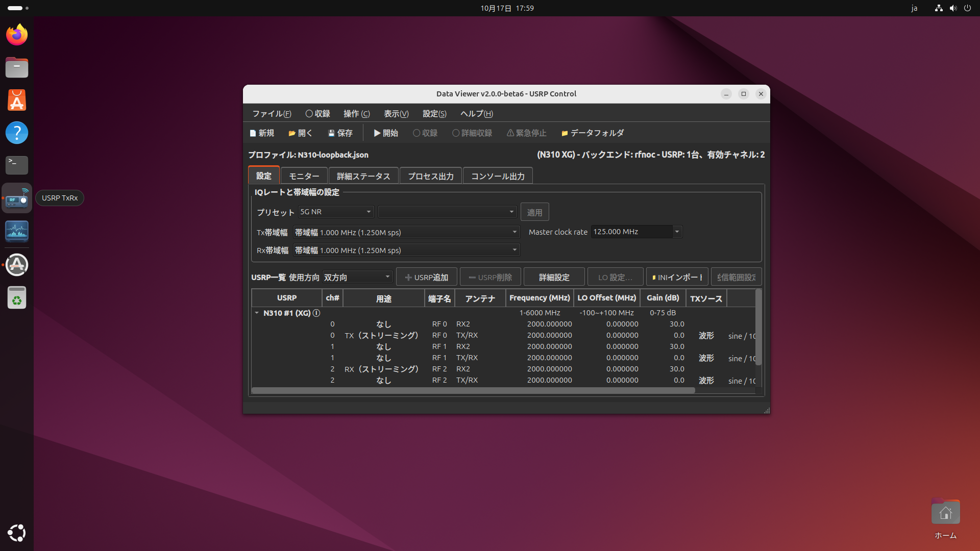Image resolution: width=980 pixels, height=551 pixels.
Task: Open the Help icon in dock
Action: 17,133
